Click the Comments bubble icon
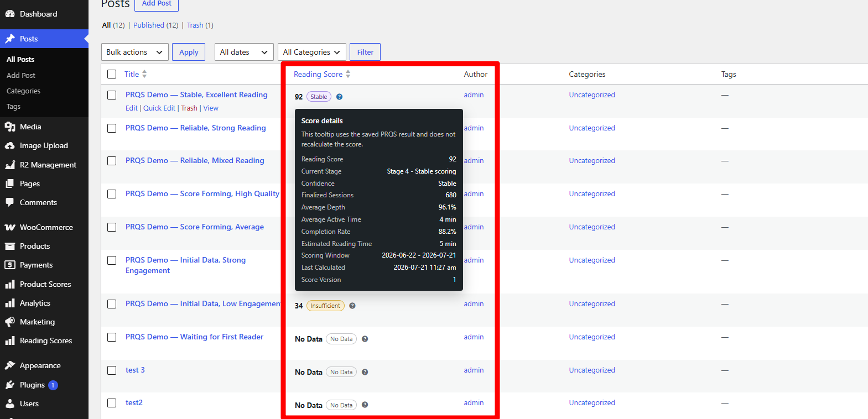Image resolution: width=868 pixels, height=419 pixels. tap(10, 202)
